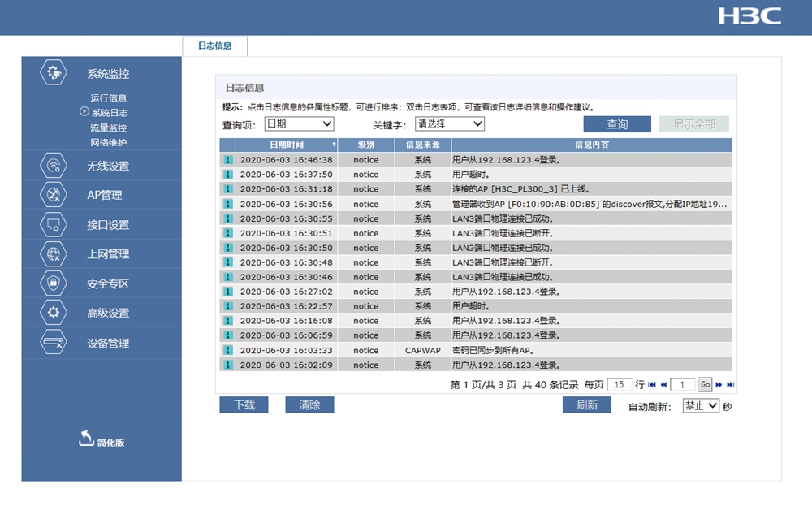Open 安全专区 via its lock icon
812x506 pixels.
(53, 283)
